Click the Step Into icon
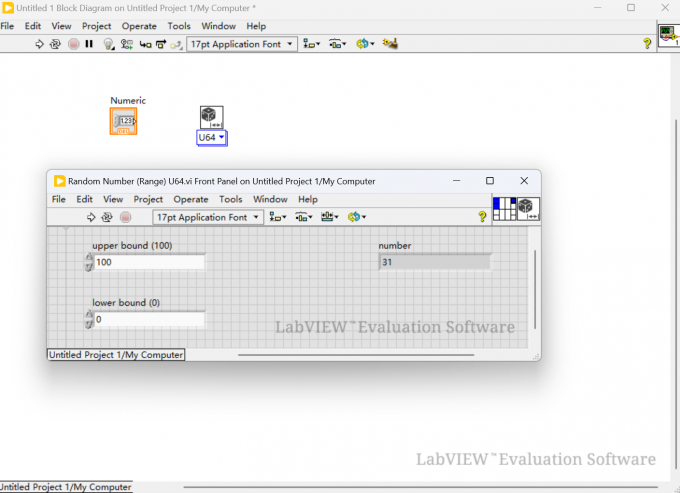This screenshot has height=493, width=680. pyautogui.click(x=145, y=44)
